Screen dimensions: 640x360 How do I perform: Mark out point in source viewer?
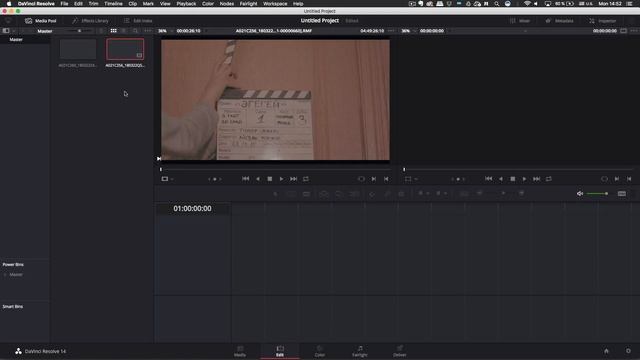pyautogui.click(x=386, y=179)
